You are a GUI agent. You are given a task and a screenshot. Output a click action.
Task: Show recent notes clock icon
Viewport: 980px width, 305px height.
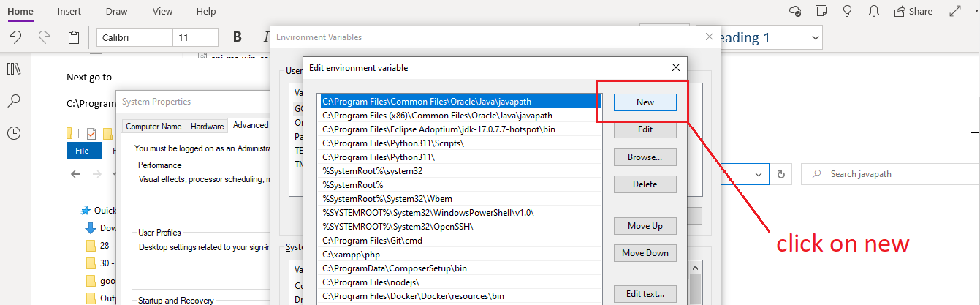click(x=14, y=133)
